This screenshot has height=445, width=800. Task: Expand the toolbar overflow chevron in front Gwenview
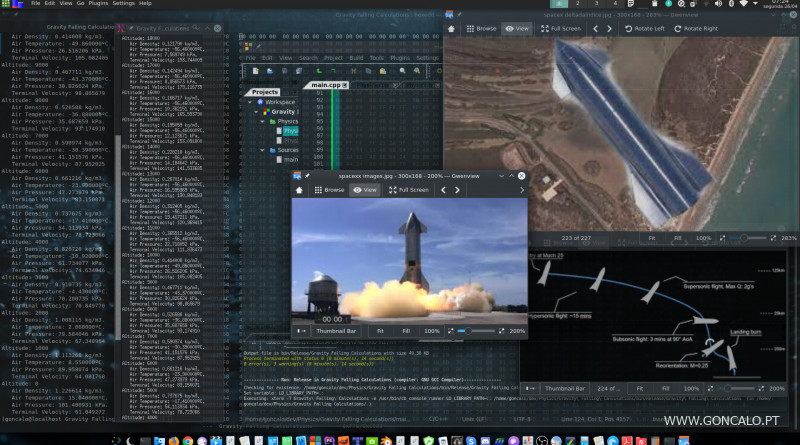[521, 190]
